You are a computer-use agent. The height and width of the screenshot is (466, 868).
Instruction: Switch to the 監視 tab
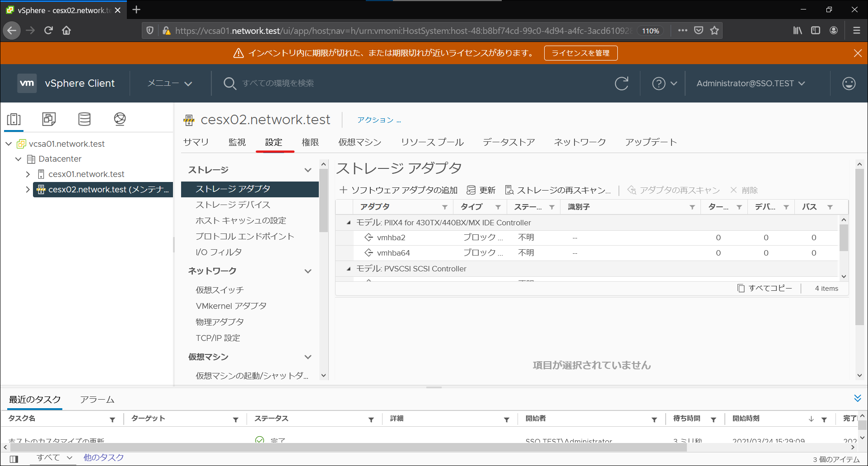(237, 142)
